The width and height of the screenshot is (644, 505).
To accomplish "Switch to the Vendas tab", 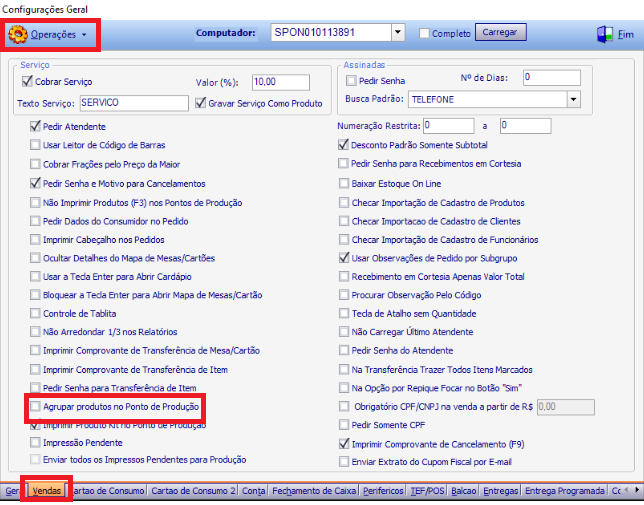I will 46,491.
